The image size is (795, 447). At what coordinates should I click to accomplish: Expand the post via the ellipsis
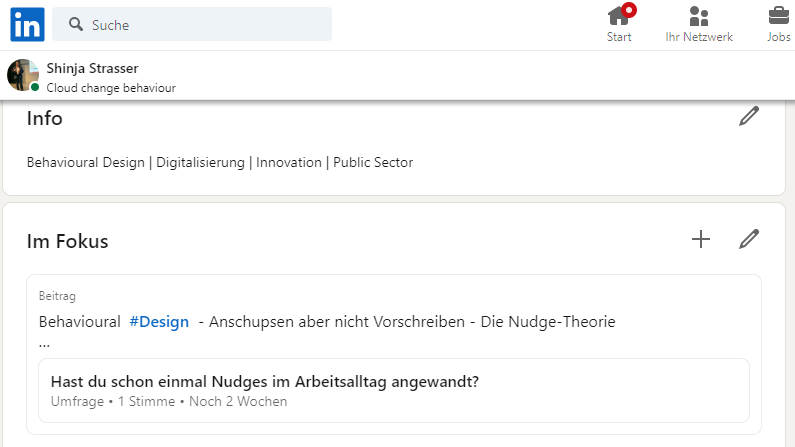[44, 342]
